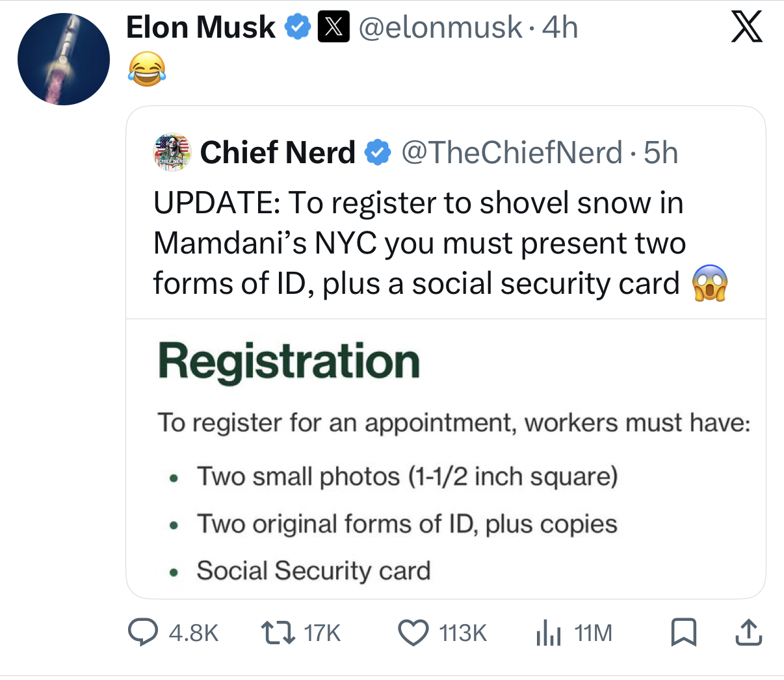Bookmark this post
The width and height of the screenshot is (784, 680).
click(x=683, y=633)
